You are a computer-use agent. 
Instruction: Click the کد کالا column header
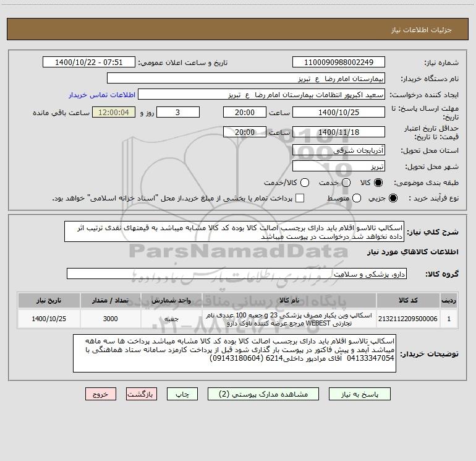pos(408,300)
